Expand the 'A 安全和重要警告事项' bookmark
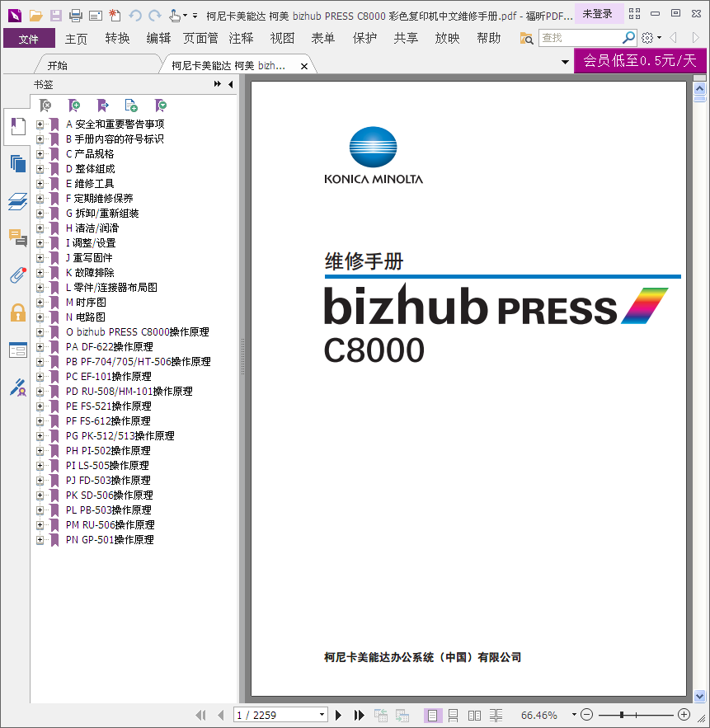Viewport: 710px width, 728px height. [40, 124]
